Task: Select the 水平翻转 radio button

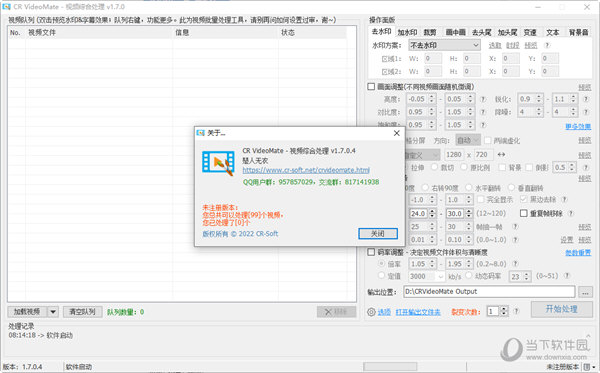Action: pyautogui.click(x=469, y=188)
